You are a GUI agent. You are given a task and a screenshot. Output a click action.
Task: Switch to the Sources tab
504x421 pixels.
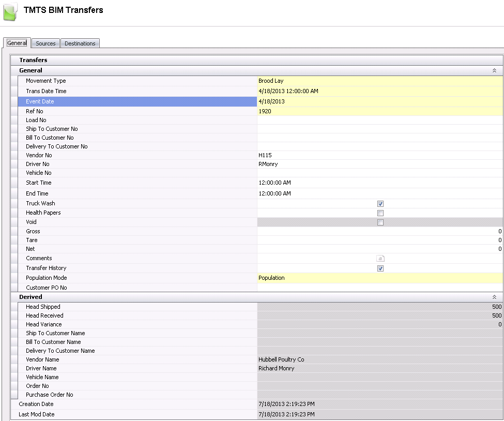45,43
